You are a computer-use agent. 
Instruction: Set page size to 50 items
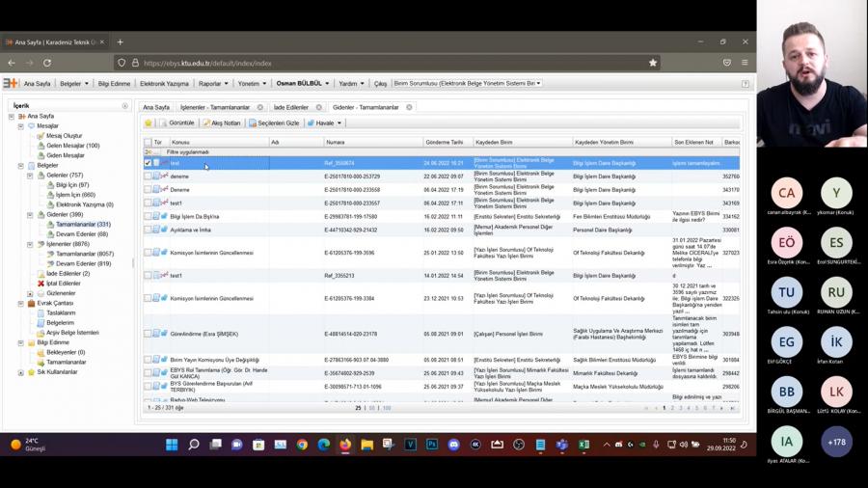372,408
